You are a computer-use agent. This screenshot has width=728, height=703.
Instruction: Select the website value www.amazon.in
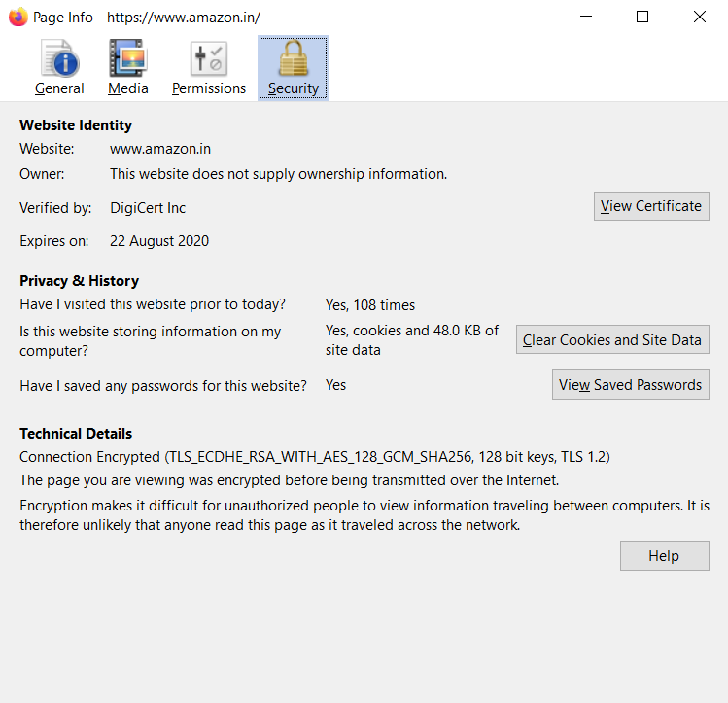160,149
